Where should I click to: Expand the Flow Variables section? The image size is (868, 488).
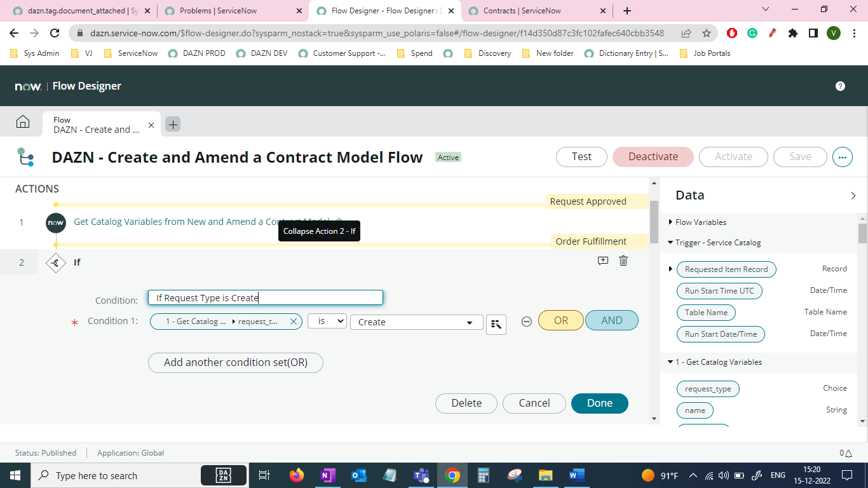click(x=670, y=222)
